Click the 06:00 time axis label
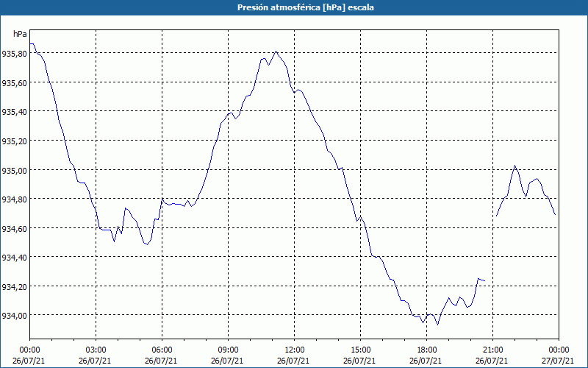 162,350
